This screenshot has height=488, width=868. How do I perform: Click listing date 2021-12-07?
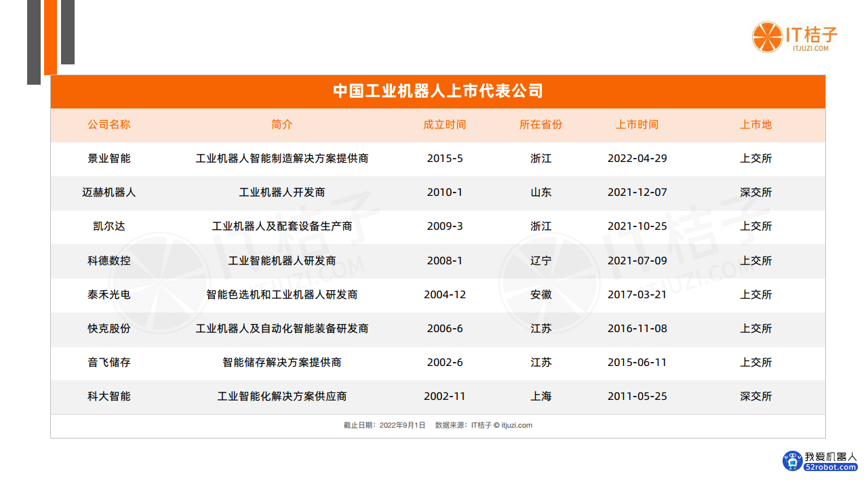637,192
